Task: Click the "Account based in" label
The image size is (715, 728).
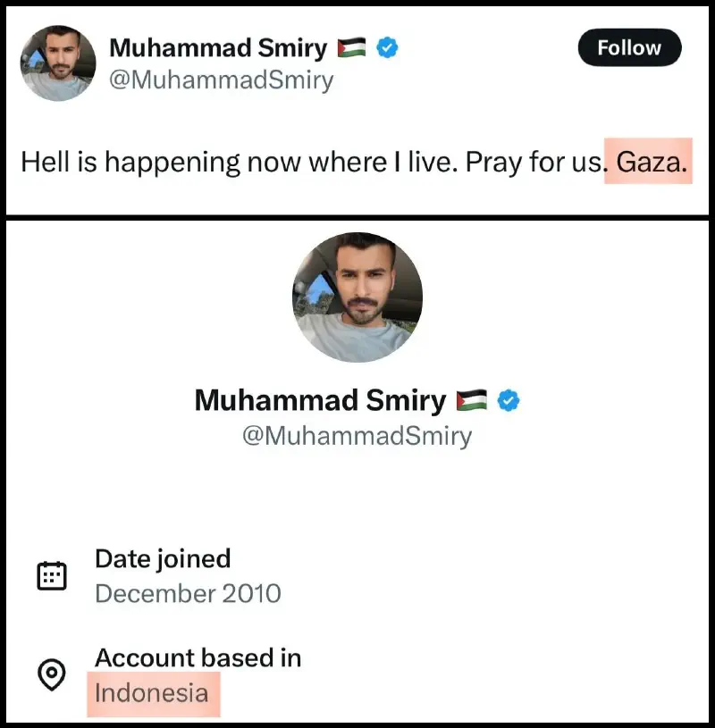Action: click(198, 658)
